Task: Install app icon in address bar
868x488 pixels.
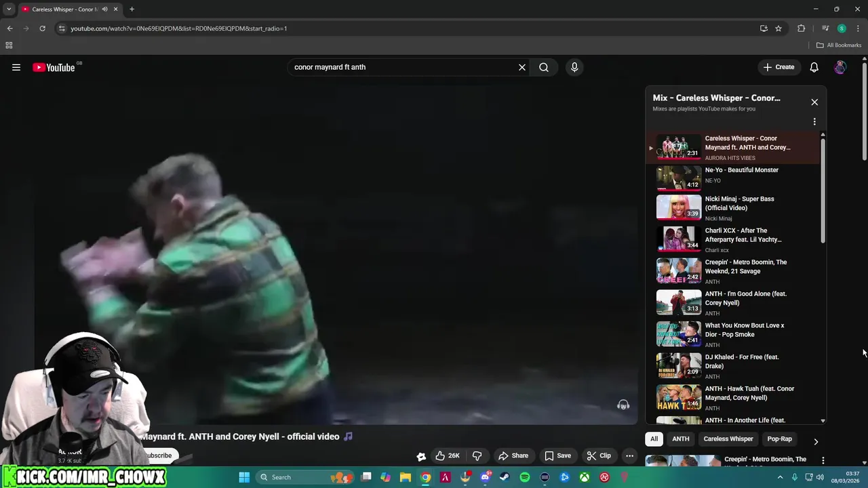Action: (764, 28)
